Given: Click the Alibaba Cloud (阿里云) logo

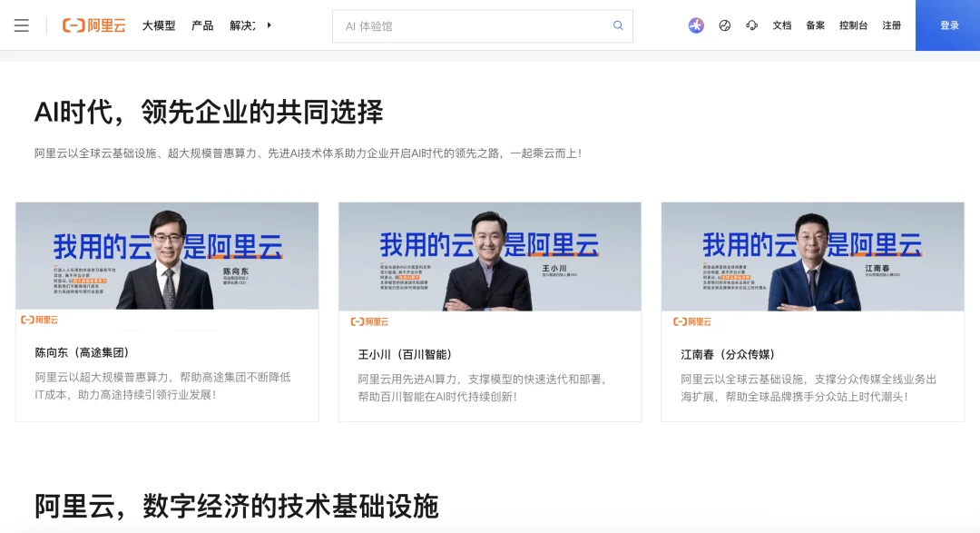Looking at the screenshot, I should coord(93,25).
